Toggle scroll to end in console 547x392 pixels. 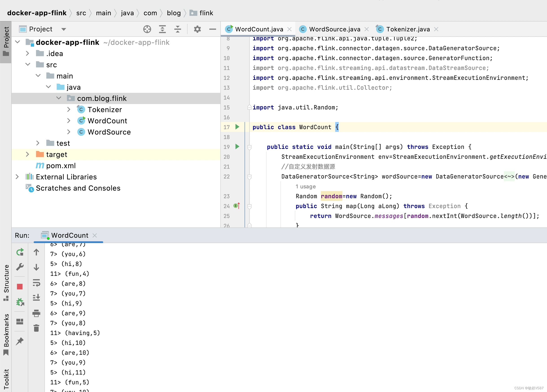(36, 298)
